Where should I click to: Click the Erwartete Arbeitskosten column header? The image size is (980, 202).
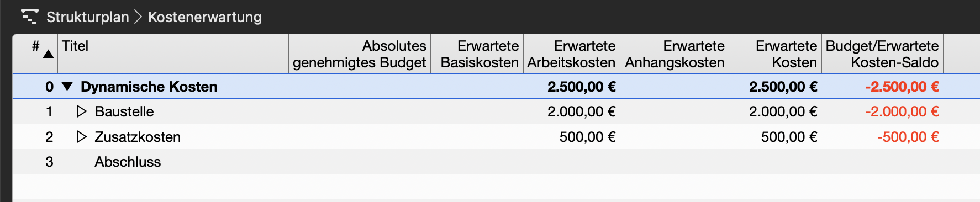pyautogui.click(x=572, y=54)
